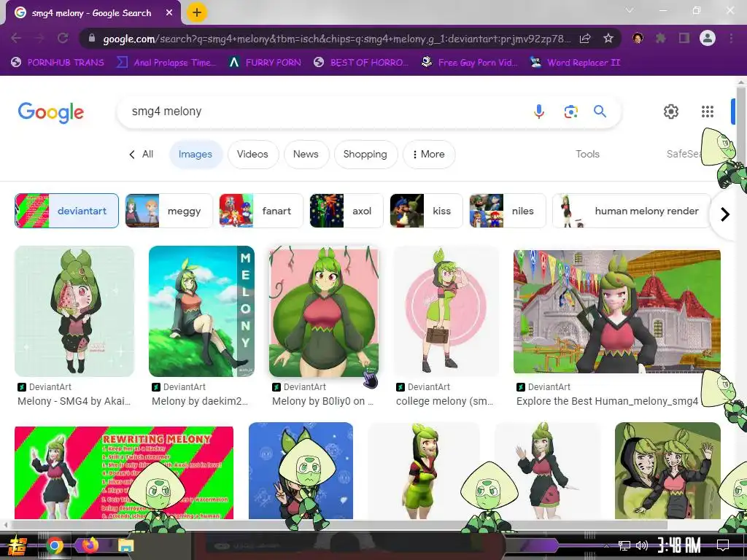Viewport: 747px width, 560px height.
Task: Search by image camera lens icon
Action: [x=570, y=112]
